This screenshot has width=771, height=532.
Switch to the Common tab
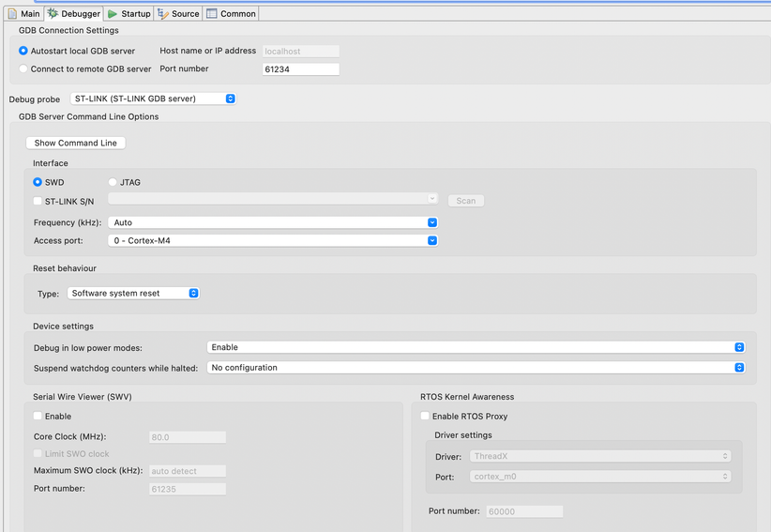tap(231, 14)
